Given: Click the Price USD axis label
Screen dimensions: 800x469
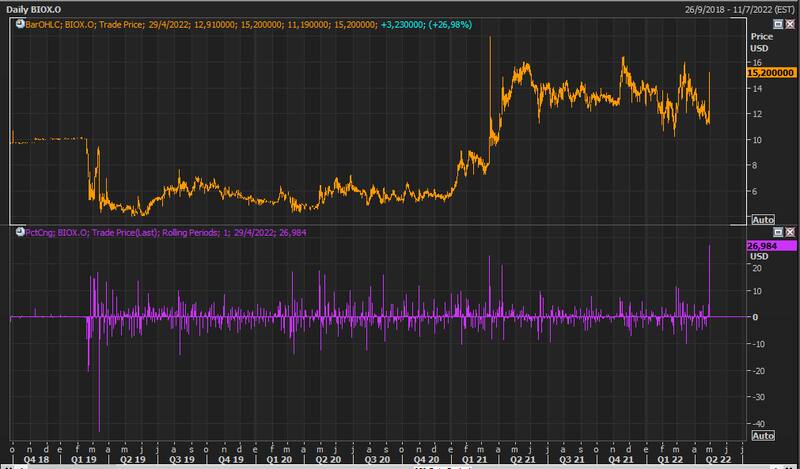Looking at the screenshot, I should [762, 40].
